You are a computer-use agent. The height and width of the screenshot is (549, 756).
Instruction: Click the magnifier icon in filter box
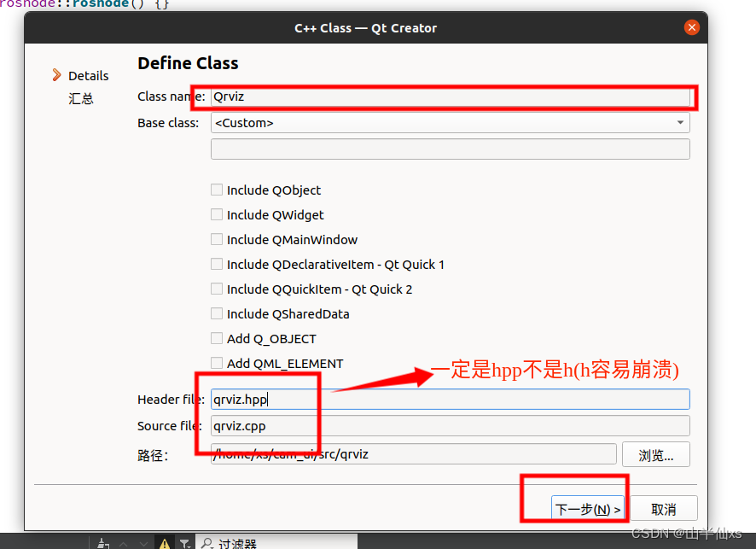pos(207,543)
